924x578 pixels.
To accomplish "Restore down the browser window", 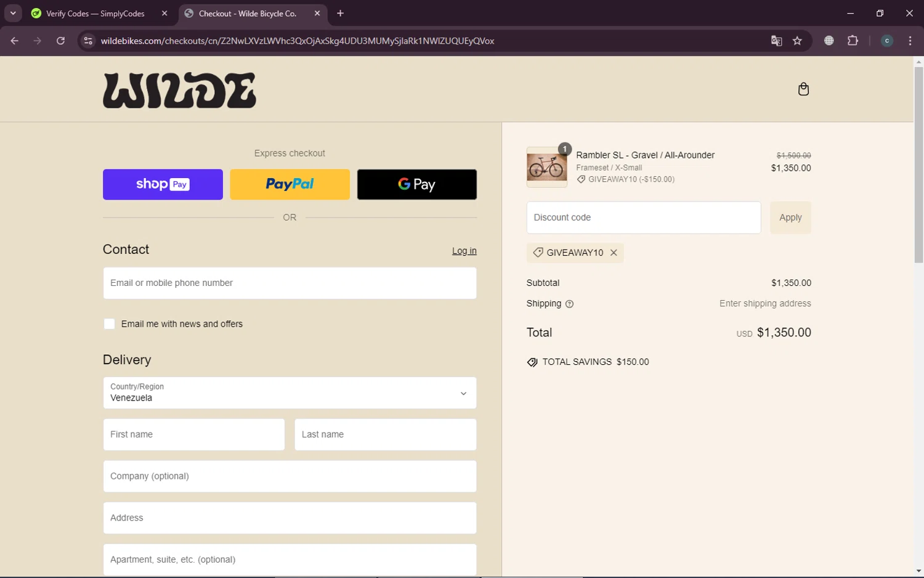I will pos(880,13).
